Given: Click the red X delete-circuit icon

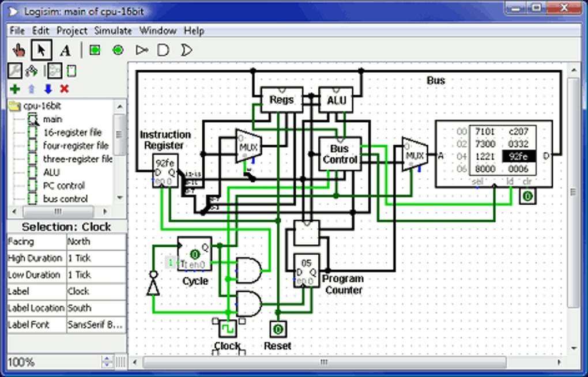Looking at the screenshot, I should pyautogui.click(x=64, y=89).
